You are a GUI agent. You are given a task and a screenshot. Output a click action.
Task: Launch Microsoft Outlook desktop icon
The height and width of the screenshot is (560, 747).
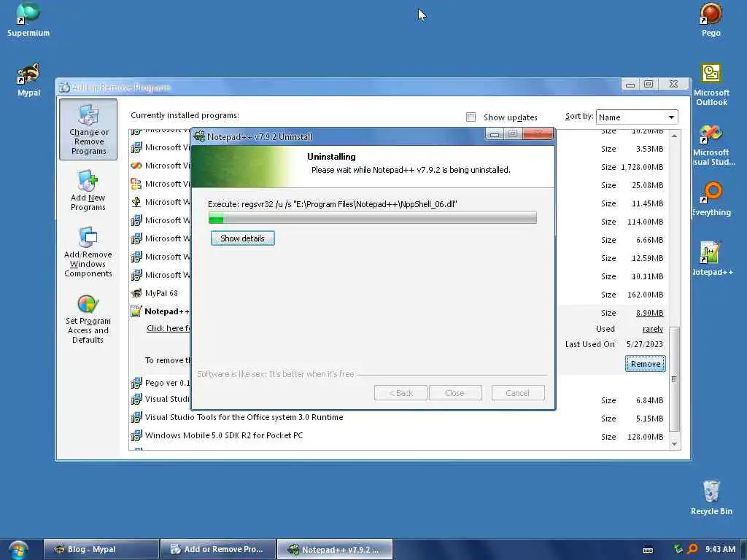coord(711,85)
